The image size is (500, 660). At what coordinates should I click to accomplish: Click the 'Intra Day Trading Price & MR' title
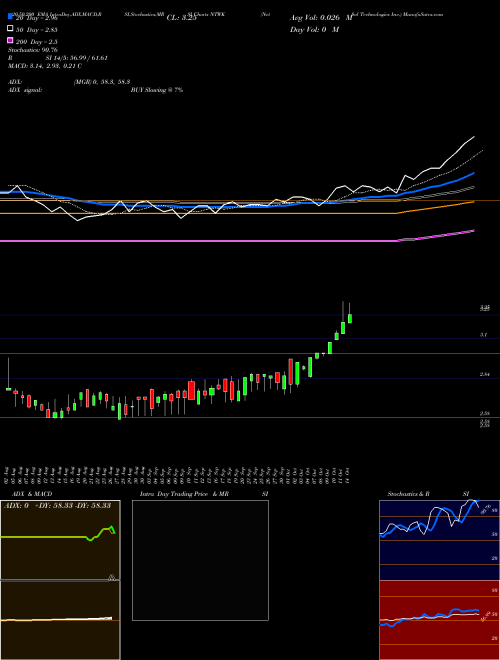pyautogui.click(x=184, y=494)
